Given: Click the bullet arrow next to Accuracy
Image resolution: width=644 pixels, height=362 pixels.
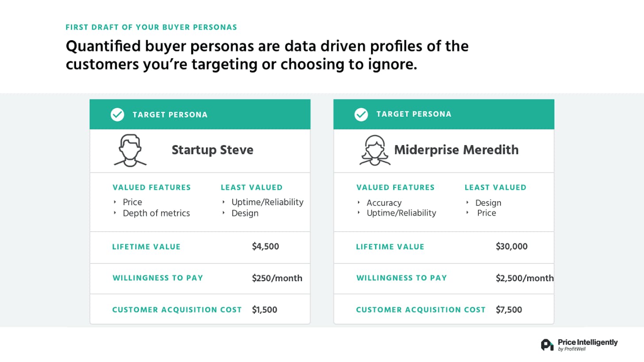Looking at the screenshot, I should click(x=359, y=203).
